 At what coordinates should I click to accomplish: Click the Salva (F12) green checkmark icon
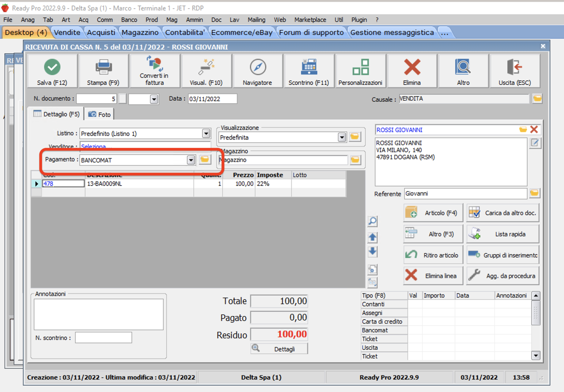(x=52, y=67)
